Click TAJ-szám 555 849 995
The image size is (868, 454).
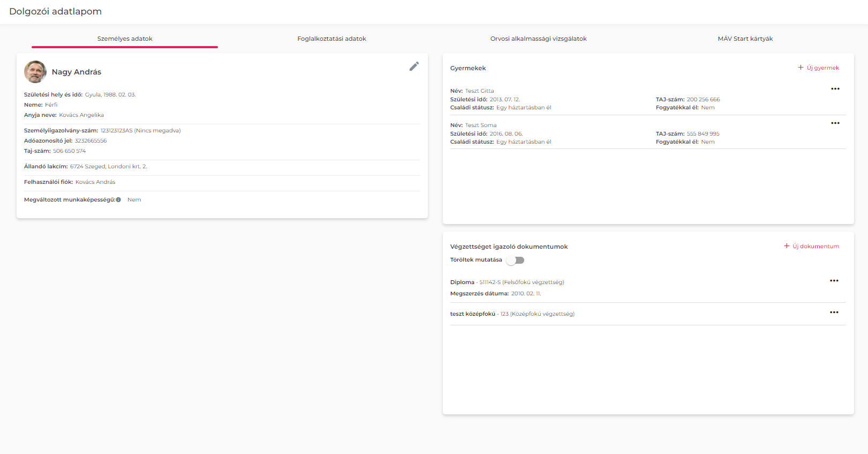point(703,134)
